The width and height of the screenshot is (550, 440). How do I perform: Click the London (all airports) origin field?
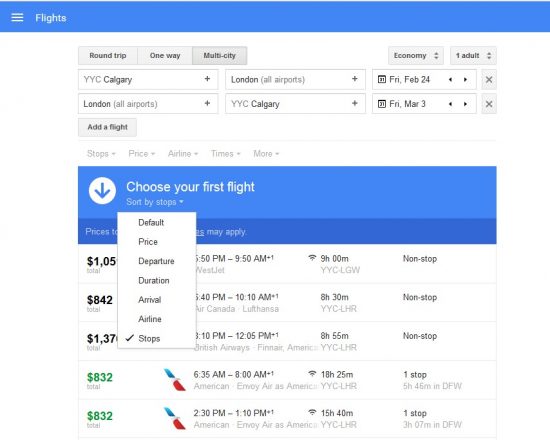(x=148, y=104)
